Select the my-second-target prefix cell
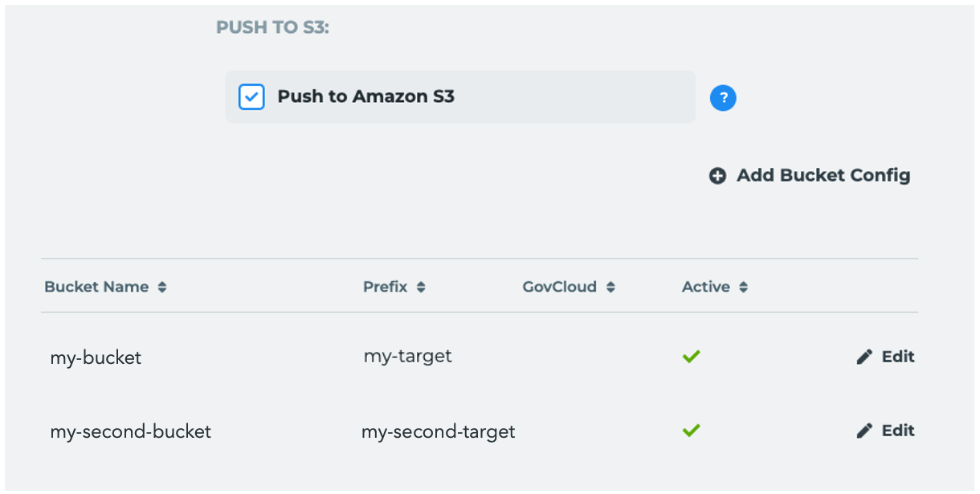The width and height of the screenshot is (980, 494). (439, 432)
